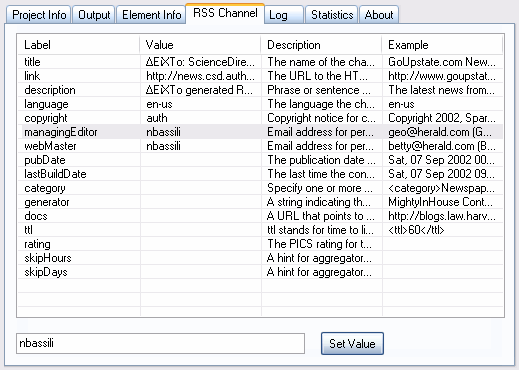Select the title row in the list
The height and width of the screenshot is (370, 519).
[x=260, y=62]
